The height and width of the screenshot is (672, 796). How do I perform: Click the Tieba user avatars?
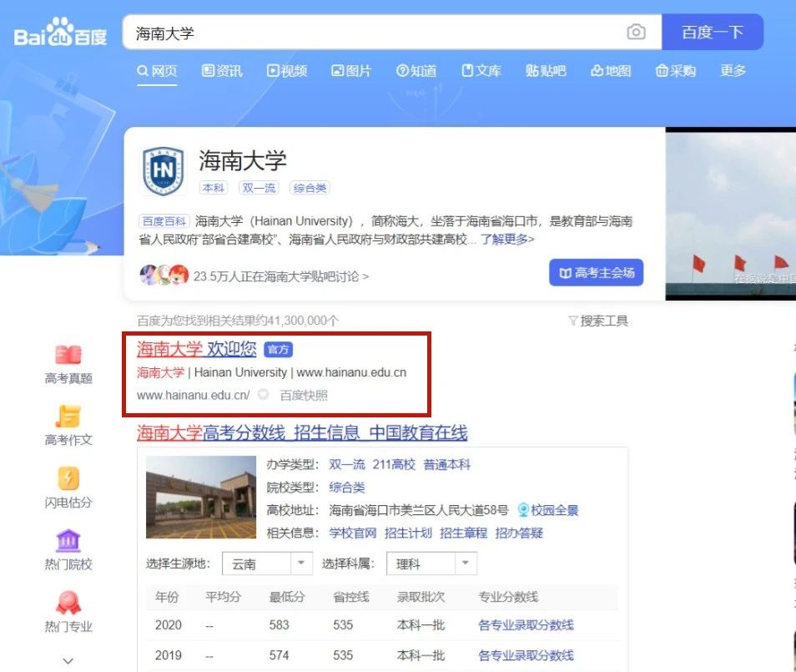(x=164, y=275)
